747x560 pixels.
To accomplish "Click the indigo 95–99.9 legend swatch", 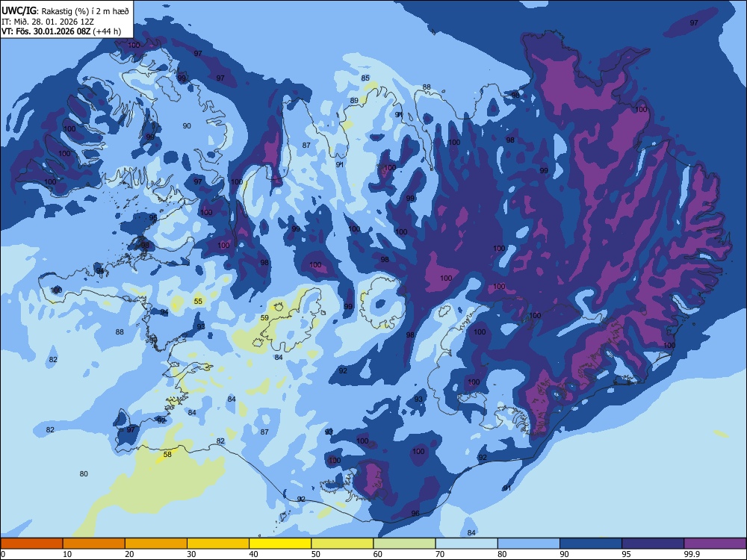I will click(x=653, y=544).
